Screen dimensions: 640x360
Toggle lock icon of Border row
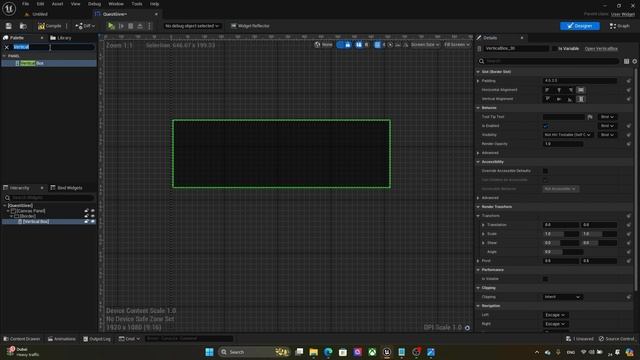pyautogui.click(x=86, y=216)
